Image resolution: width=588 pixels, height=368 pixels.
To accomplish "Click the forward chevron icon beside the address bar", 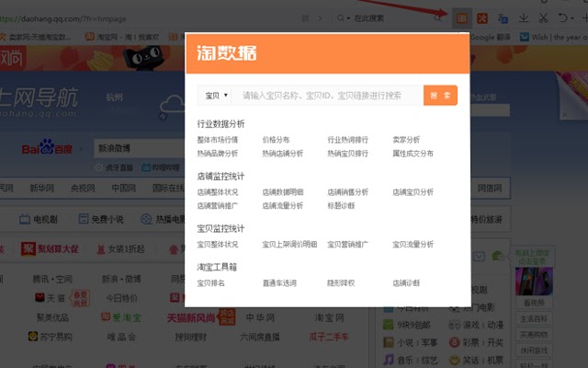I will tap(320, 18).
